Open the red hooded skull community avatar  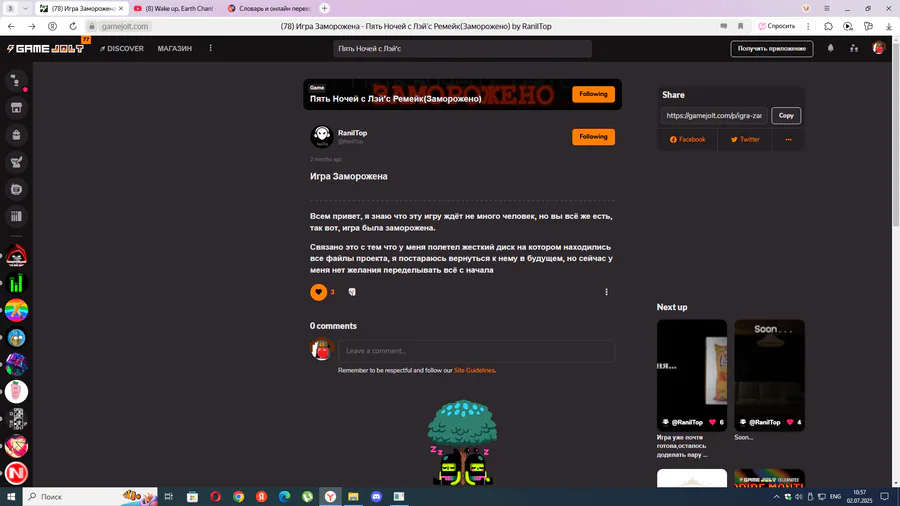(16, 256)
